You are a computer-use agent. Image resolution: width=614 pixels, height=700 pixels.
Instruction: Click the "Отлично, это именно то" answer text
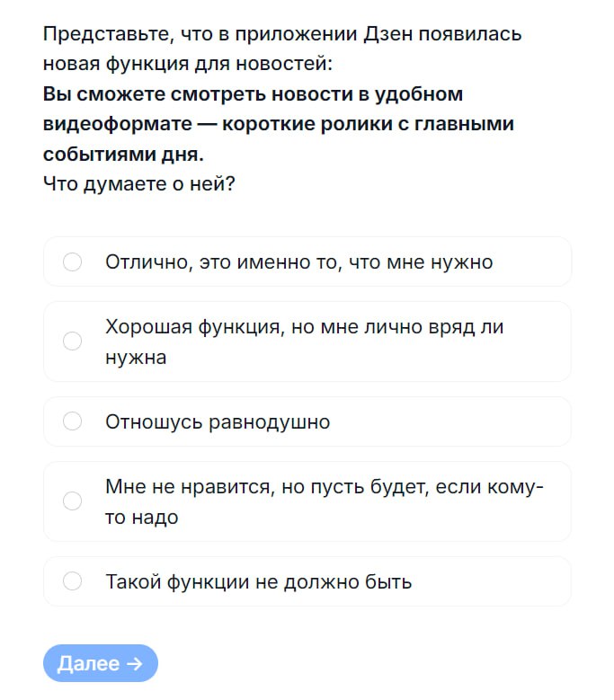point(298,262)
